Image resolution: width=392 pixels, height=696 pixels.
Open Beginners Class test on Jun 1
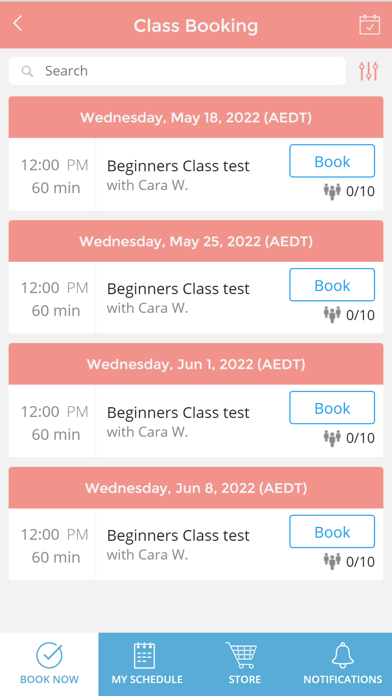[x=178, y=413]
